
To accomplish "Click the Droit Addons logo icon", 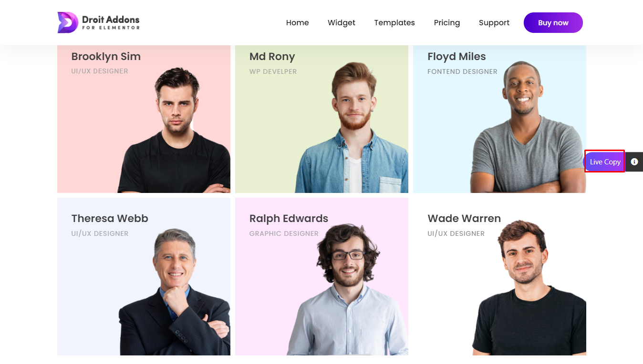I will coord(68,22).
